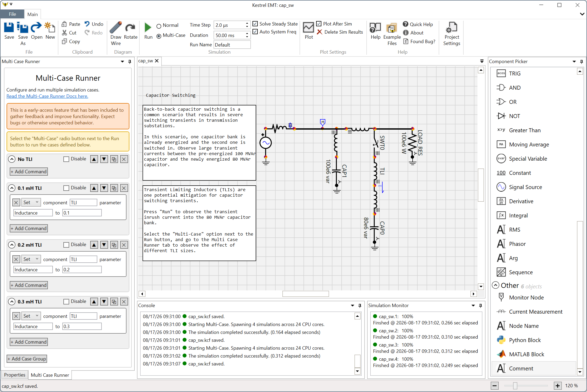587x392 pixels.
Task: Open the Set dropdown in the 0.3 mH TLI command
Action: (31, 316)
